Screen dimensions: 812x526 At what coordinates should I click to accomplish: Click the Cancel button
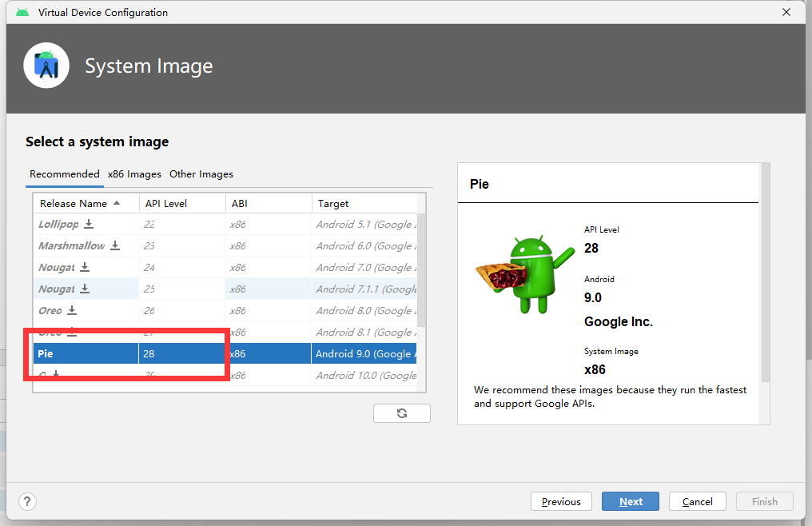(697, 502)
